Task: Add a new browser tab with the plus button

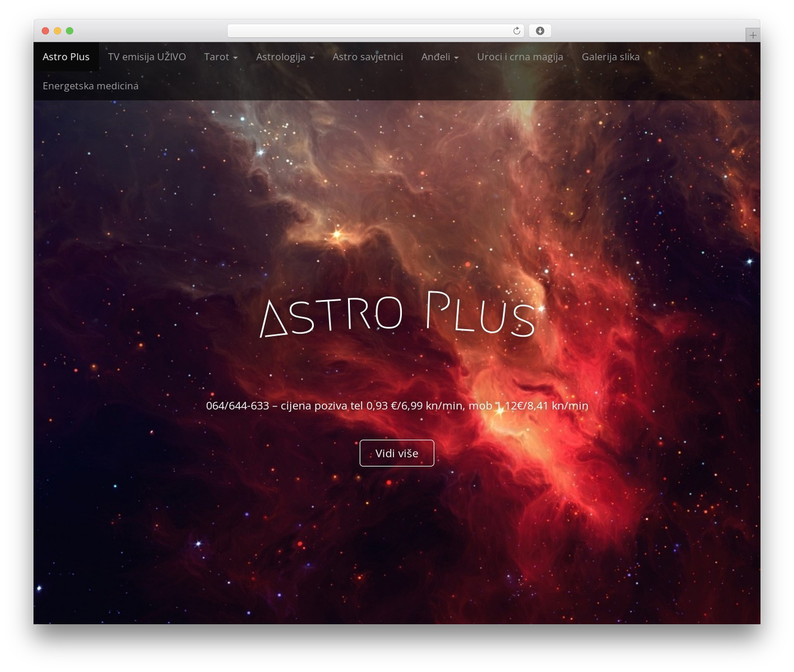Action: tap(752, 35)
